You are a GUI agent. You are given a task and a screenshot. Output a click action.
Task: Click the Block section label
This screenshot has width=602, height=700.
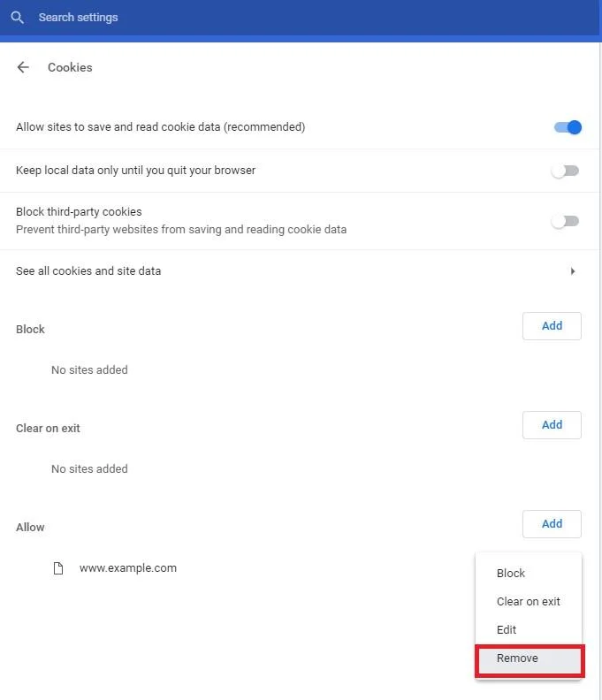pyautogui.click(x=30, y=330)
